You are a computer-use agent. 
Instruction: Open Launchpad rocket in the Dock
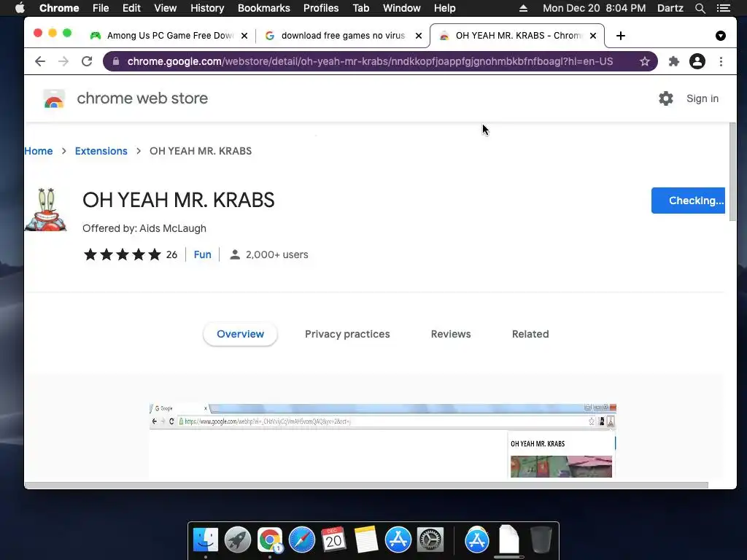[x=237, y=540]
